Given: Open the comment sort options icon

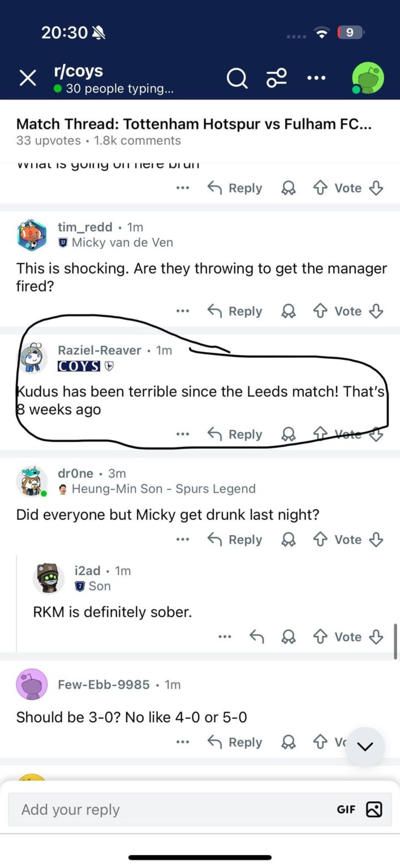Looking at the screenshot, I should 277,78.
